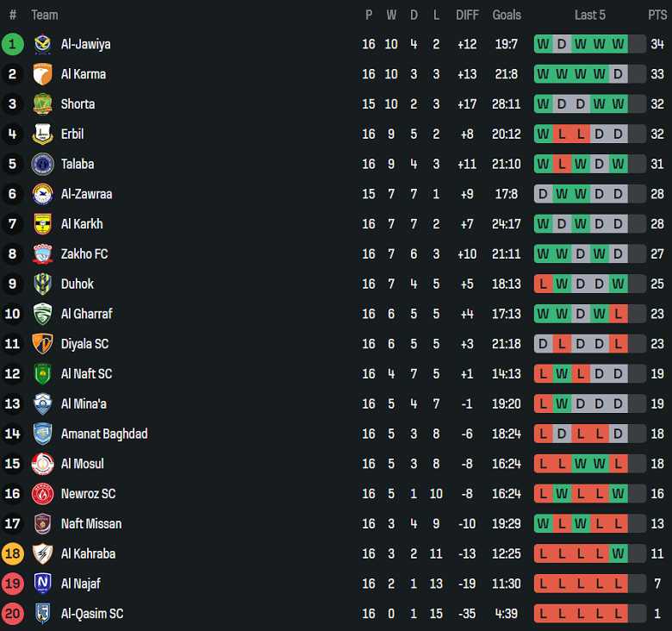Click the Newroz SC red badge
The image size is (672, 631).
click(42, 494)
